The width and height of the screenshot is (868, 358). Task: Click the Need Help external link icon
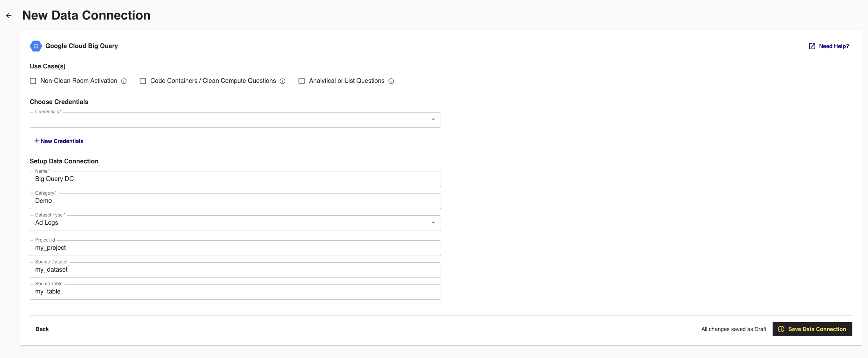click(812, 46)
